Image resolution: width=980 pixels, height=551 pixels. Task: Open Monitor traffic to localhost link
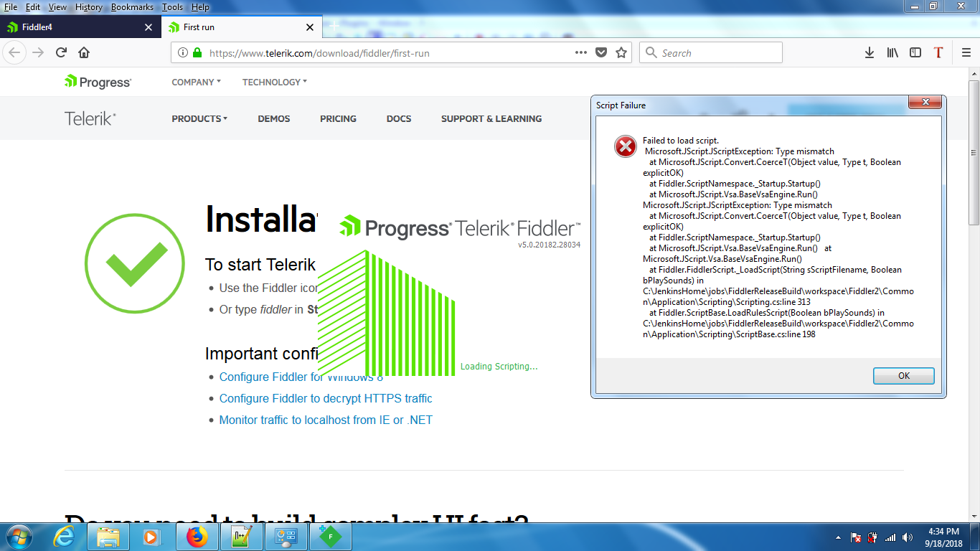click(326, 420)
